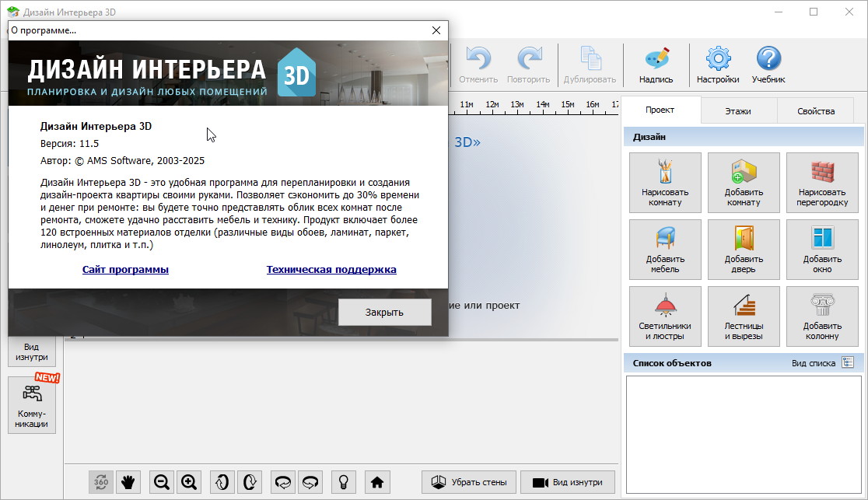The width and height of the screenshot is (868, 500).
Task: Click inside the empty objects list box
Action: click(x=744, y=435)
